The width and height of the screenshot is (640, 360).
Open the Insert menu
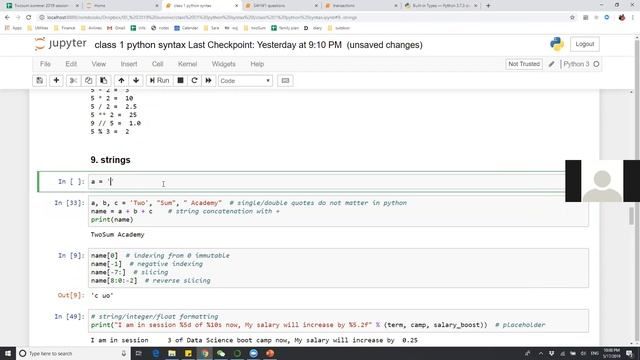129,64
